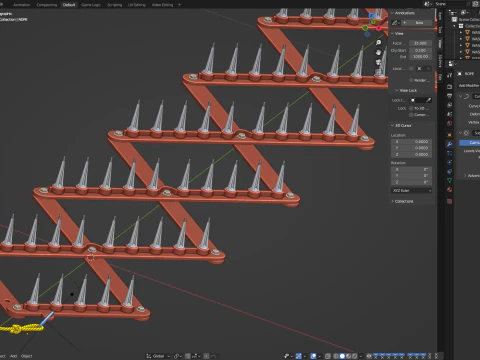Open the Scripting workspace tab
The image size is (480, 360).
pyautogui.click(x=115, y=5)
